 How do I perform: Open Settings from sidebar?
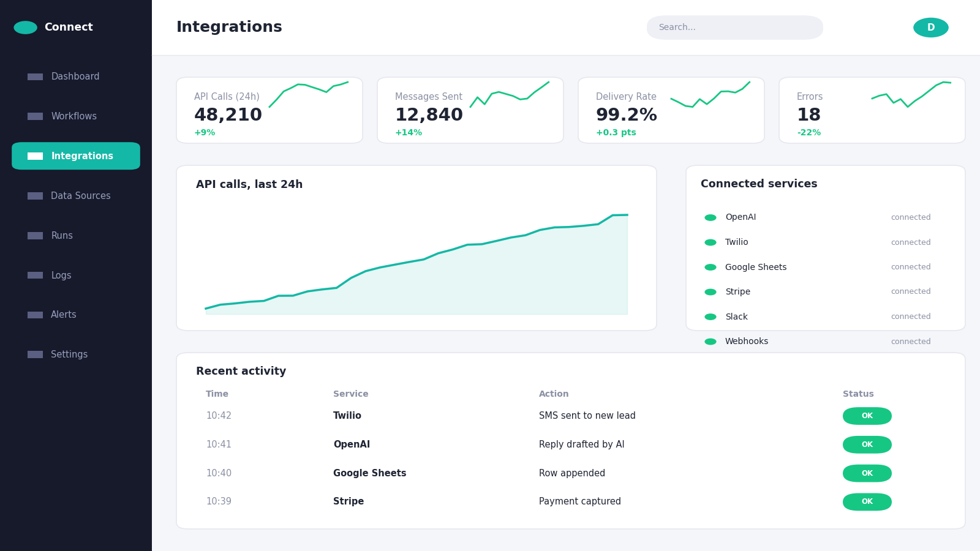[x=76, y=354]
